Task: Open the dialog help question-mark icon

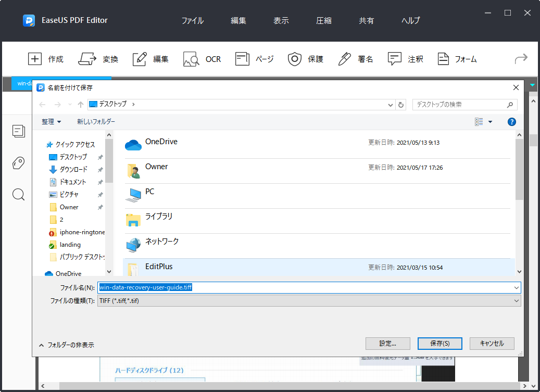Action: pyautogui.click(x=511, y=122)
